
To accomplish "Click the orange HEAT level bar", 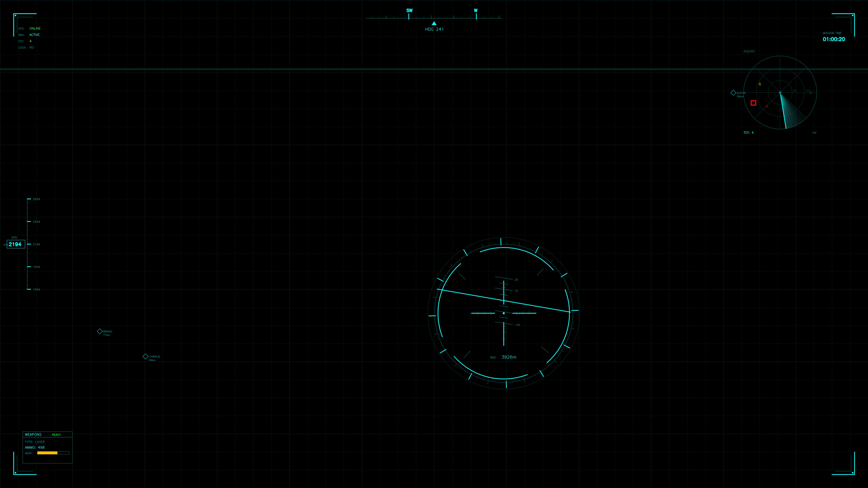I will pos(48,453).
